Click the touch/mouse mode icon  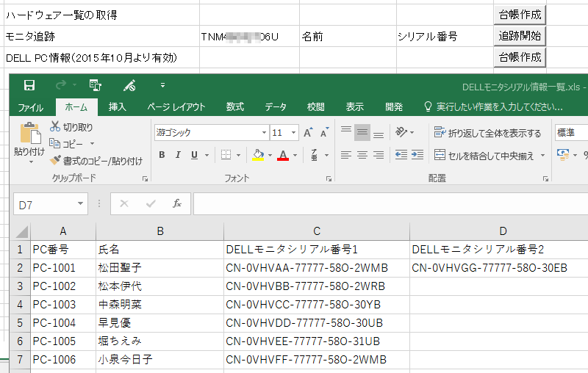pos(129,85)
